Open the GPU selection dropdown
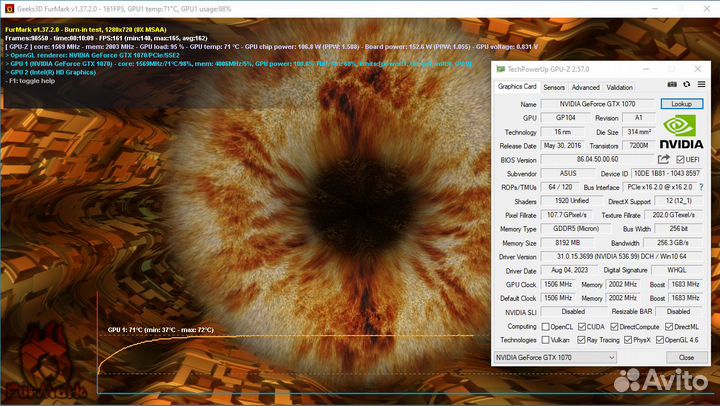720x406 pixels. (x=555, y=357)
